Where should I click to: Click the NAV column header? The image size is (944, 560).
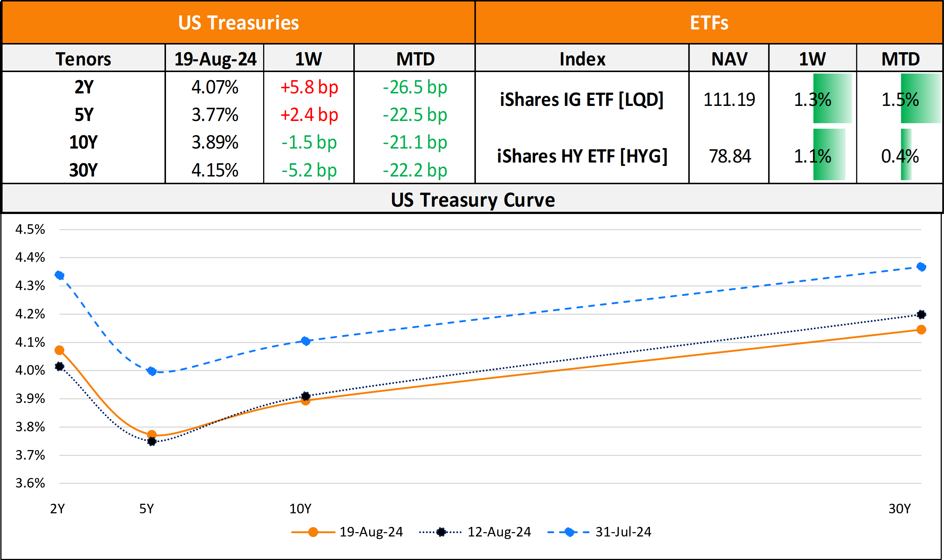coord(729,59)
